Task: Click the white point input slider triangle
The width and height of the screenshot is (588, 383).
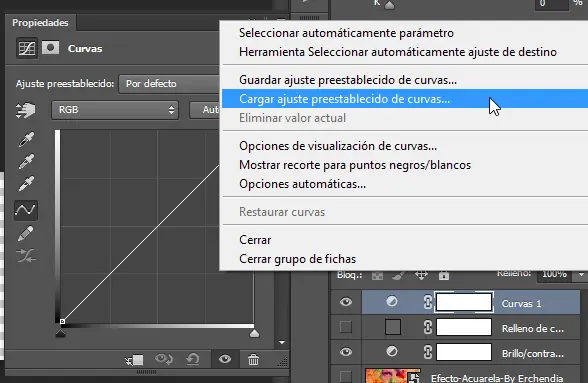Action: [x=254, y=333]
